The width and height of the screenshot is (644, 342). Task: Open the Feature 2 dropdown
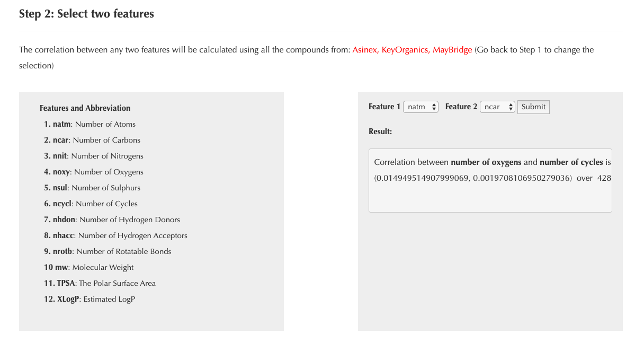pos(497,107)
